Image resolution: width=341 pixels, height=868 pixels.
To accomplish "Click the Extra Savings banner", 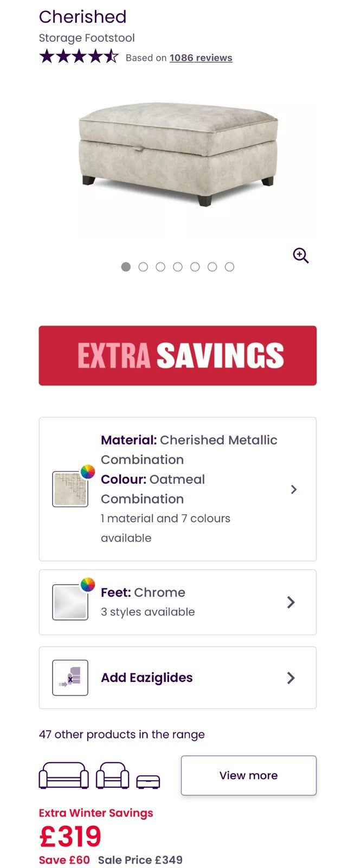I will 177,355.
